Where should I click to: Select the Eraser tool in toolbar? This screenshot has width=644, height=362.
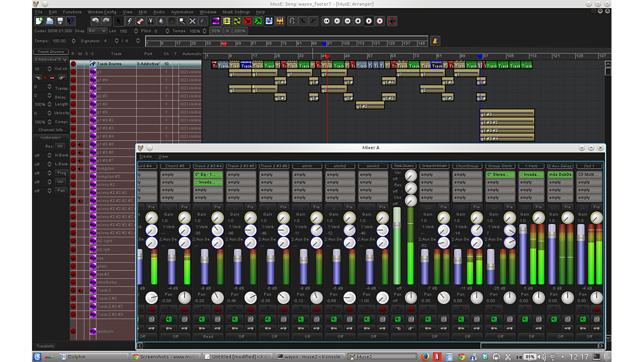140,21
